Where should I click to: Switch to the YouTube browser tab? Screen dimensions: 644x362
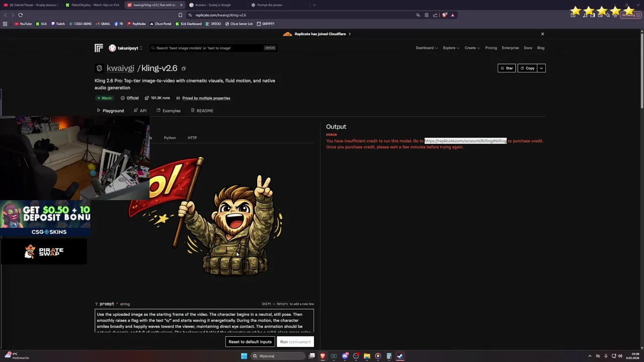tap(31, 5)
